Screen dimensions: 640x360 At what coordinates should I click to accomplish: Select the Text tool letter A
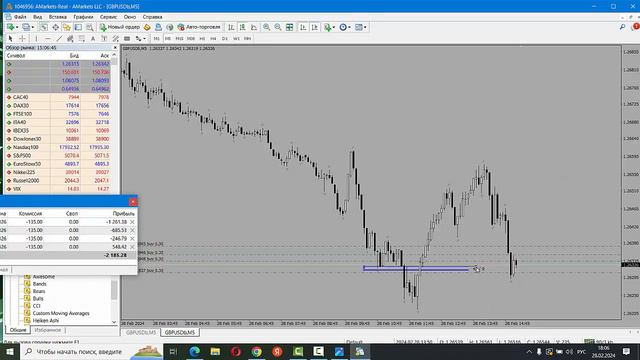pos(93,38)
